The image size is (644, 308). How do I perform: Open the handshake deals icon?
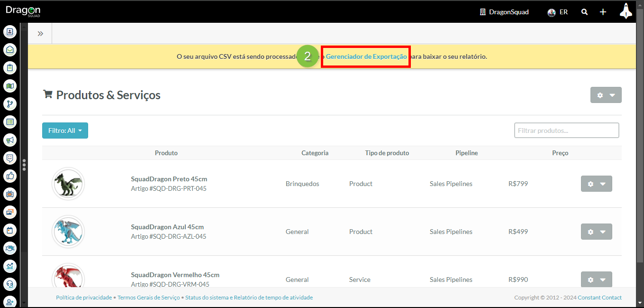pos(10,248)
